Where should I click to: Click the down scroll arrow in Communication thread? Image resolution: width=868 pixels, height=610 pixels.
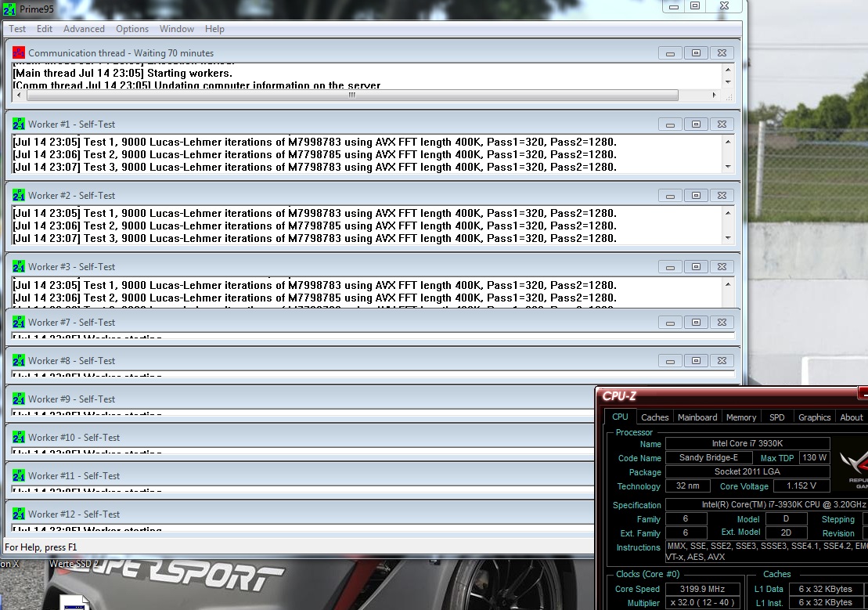(728, 82)
